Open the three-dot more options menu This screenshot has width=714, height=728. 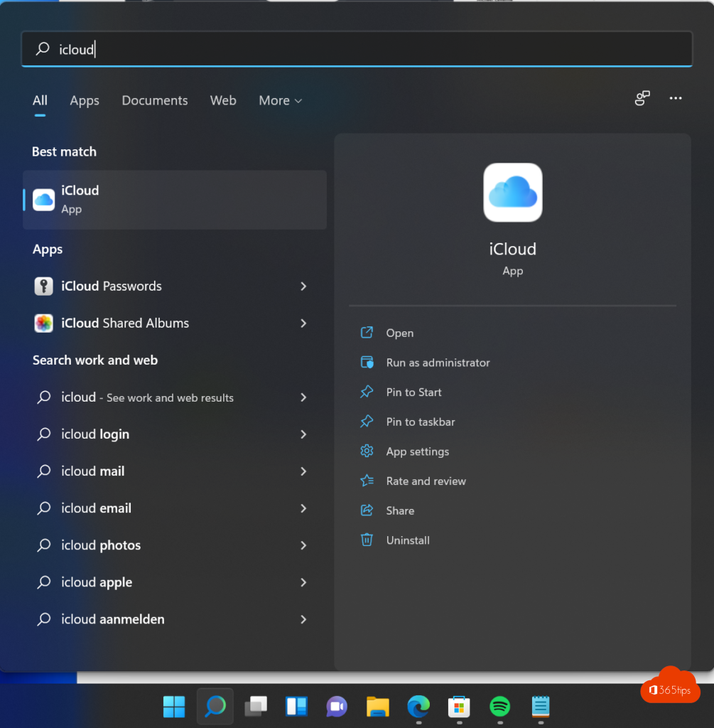coord(676,99)
